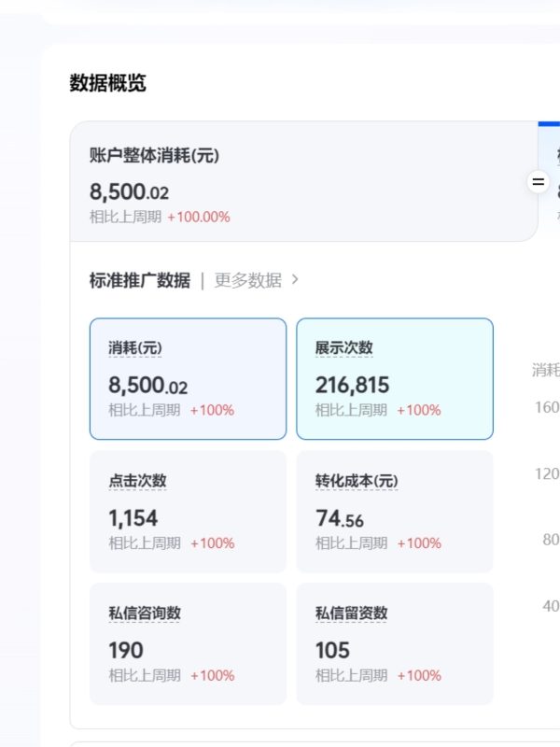Click the 74.56 conversion cost value
560x747 pixels.
(340, 518)
